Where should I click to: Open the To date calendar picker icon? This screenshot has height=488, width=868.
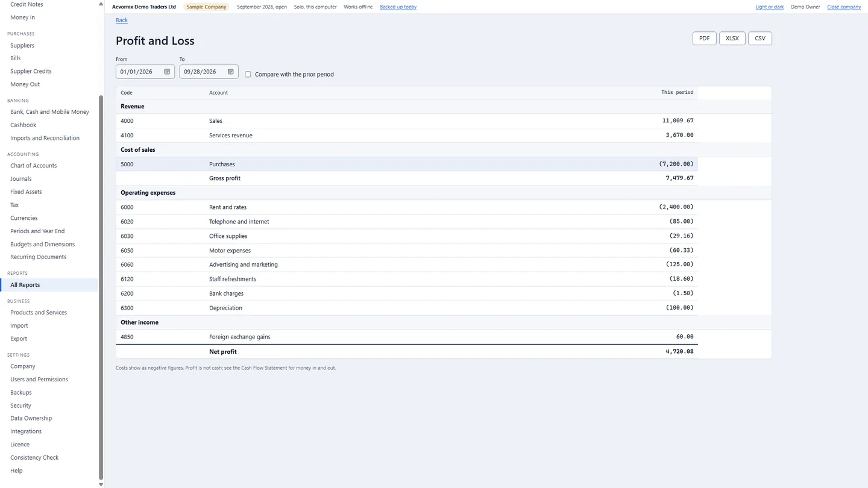coord(231,72)
